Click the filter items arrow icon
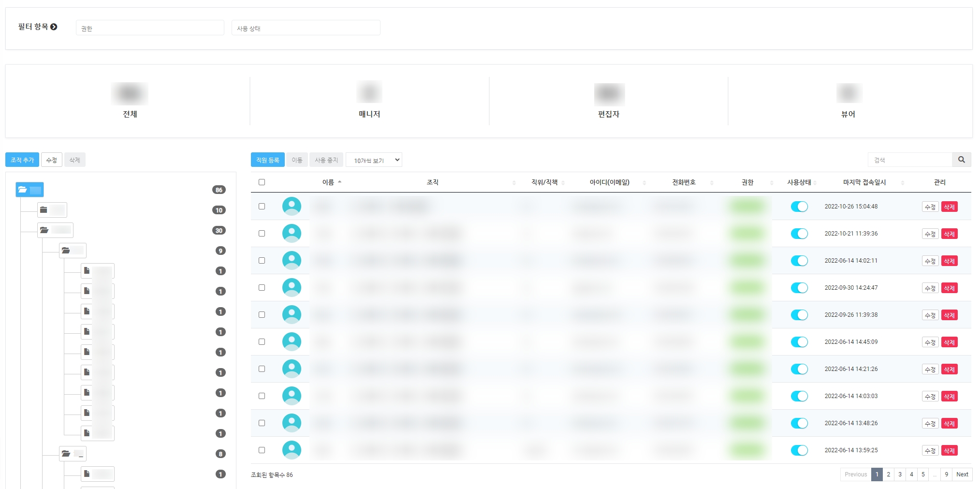 (x=54, y=27)
